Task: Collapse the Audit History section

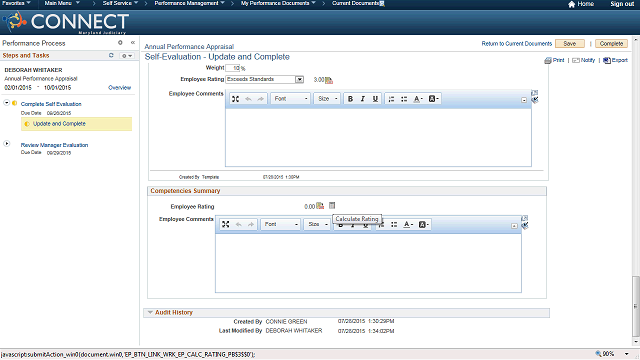Action: [150, 313]
